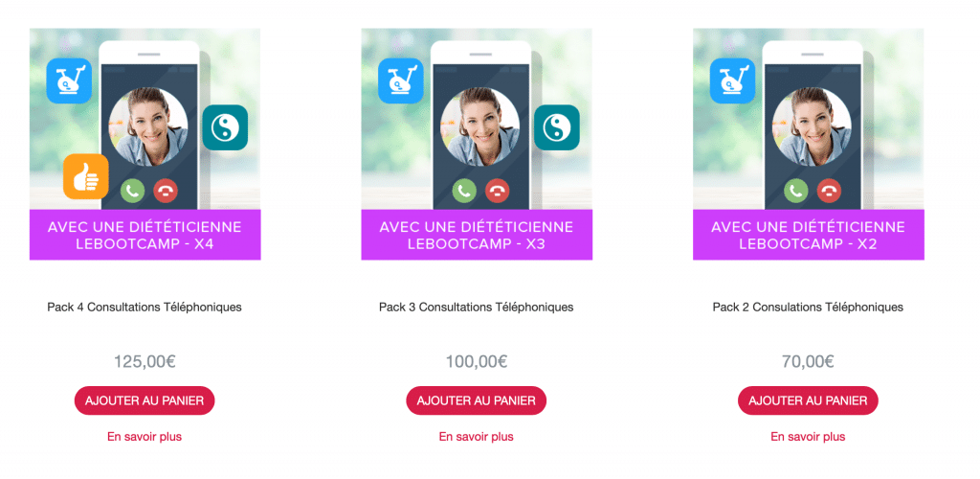Open 'En savoir plus' under 4-consultation pack
Viewport: 980px width, 479px height.
pyautogui.click(x=145, y=437)
